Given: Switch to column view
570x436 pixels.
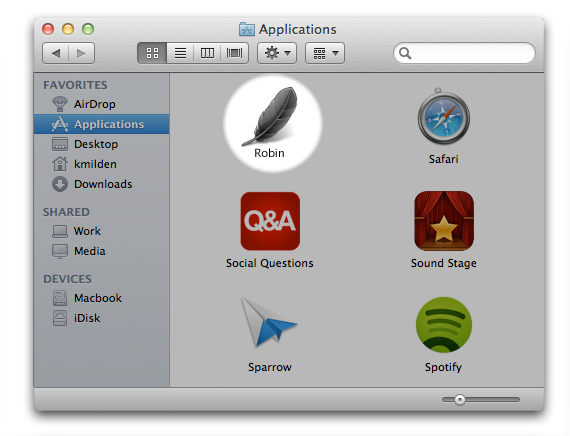Looking at the screenshot, I should coord(207,53).
